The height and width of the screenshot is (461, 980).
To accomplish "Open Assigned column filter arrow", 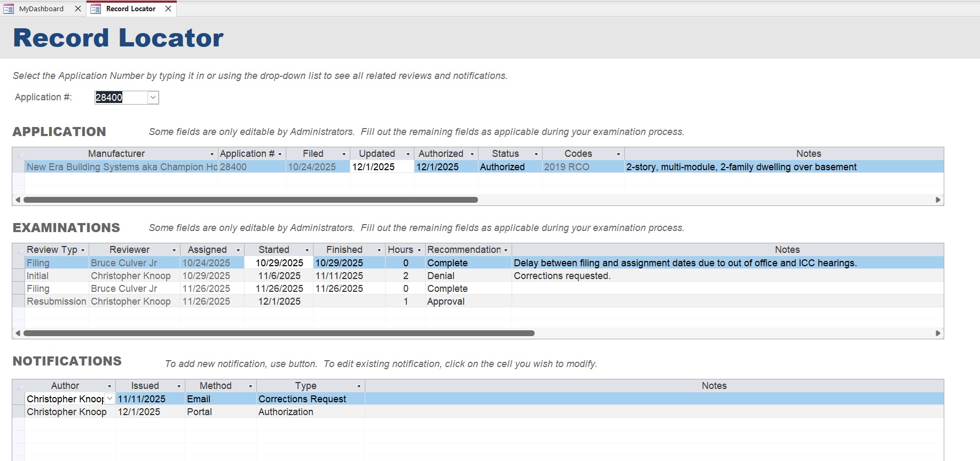I will [238, 250].
